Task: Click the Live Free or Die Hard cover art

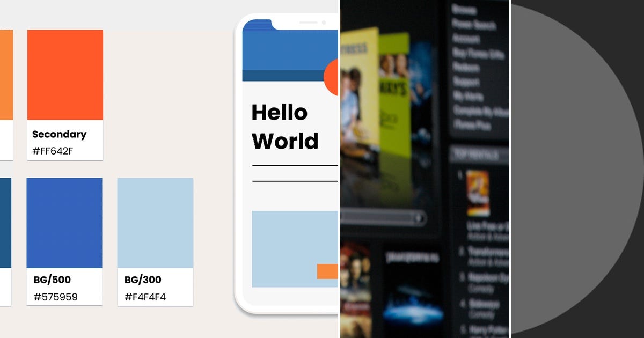Action: pos(478,193)
